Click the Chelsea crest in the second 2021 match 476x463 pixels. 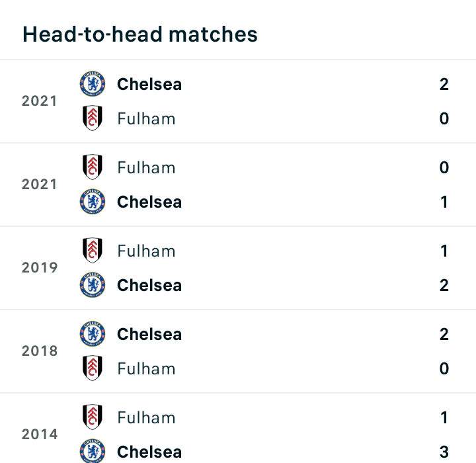93,202
